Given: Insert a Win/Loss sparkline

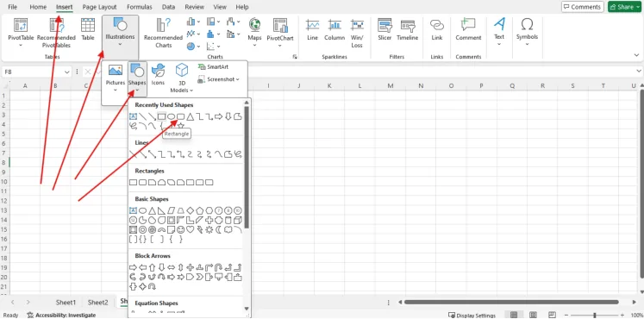Looking at the screenshot, I should click(357, 34).
